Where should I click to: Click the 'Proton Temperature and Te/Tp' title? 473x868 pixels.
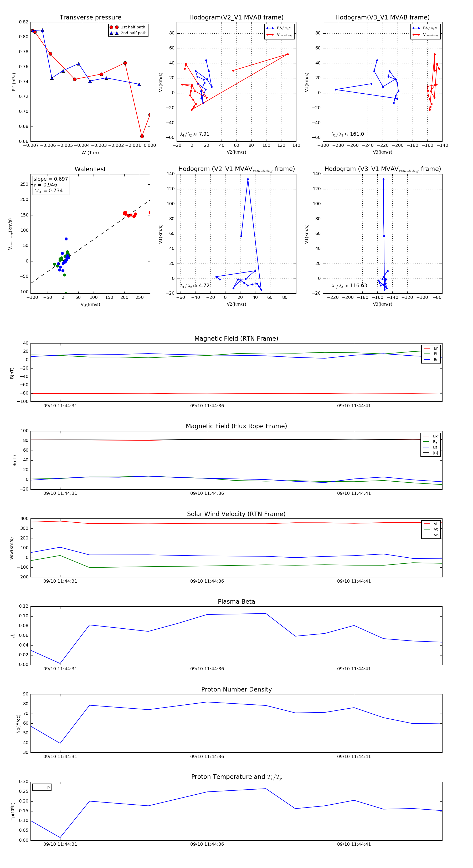236,777
